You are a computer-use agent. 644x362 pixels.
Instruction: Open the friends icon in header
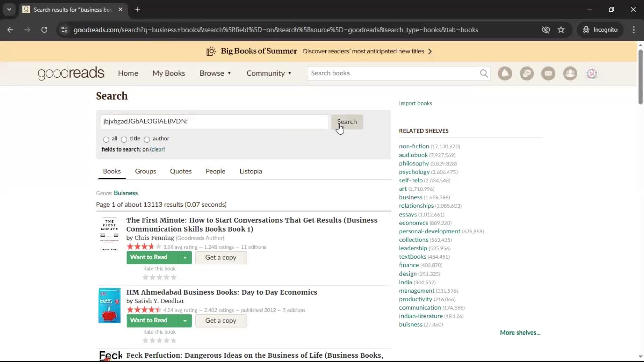click(x=570, y=73)
